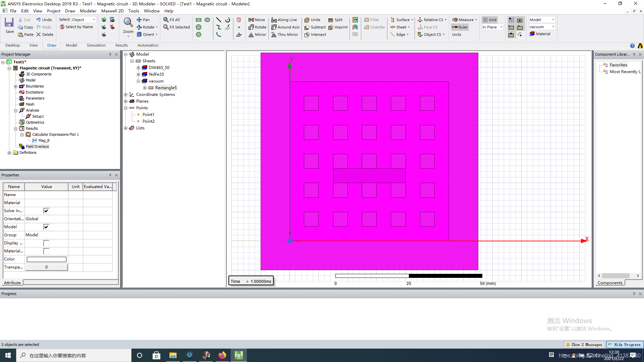The image size is (644, 362).
Task: Click the Split tool
Action: (335, 20)
